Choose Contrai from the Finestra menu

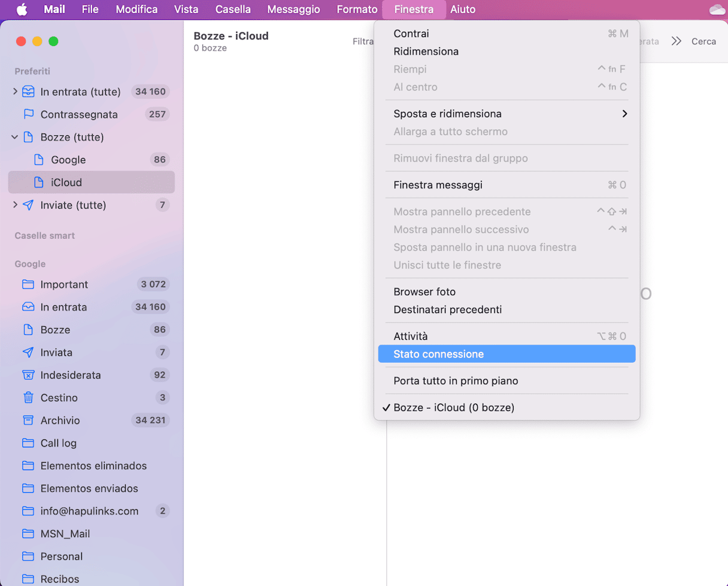click(507, 34)
